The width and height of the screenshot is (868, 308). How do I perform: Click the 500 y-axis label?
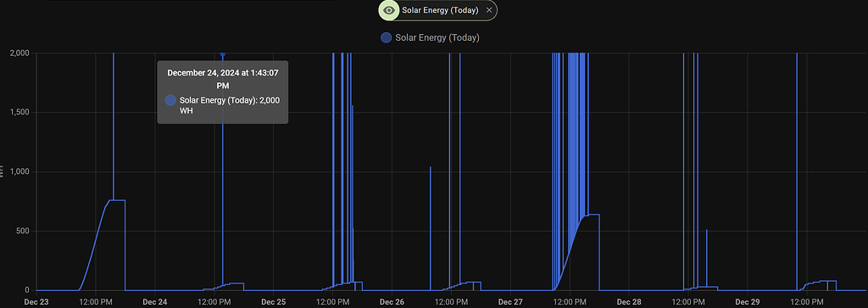pyautogui.click(x=22, y=231)
